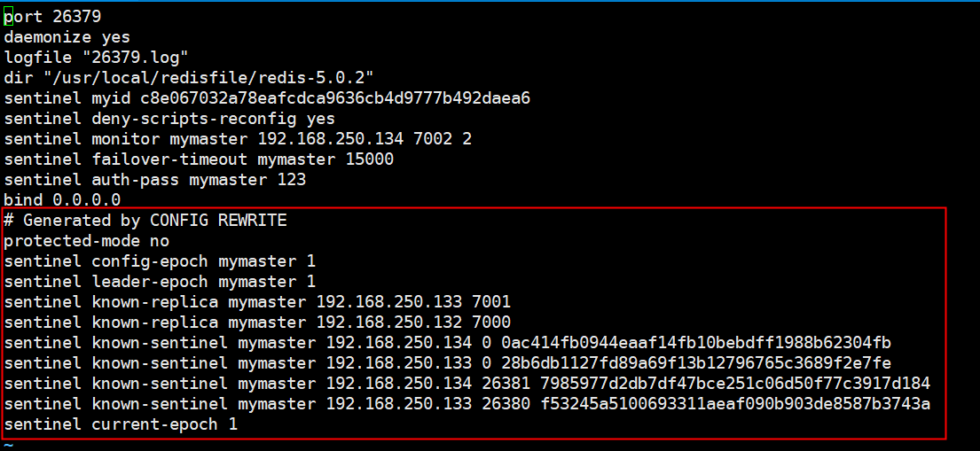Place cursor on 'protected-mode no' line
Viewport: 980px width, 451px height.
[86, 241]
